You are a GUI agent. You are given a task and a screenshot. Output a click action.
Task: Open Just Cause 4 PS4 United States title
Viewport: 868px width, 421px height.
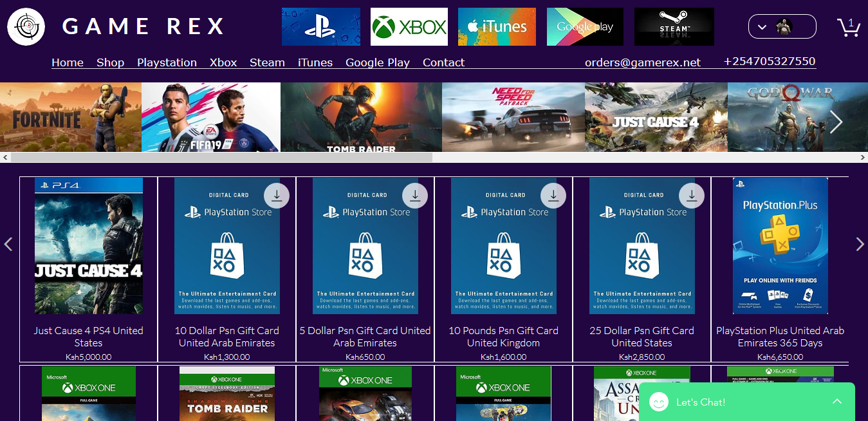coord(89,337)
